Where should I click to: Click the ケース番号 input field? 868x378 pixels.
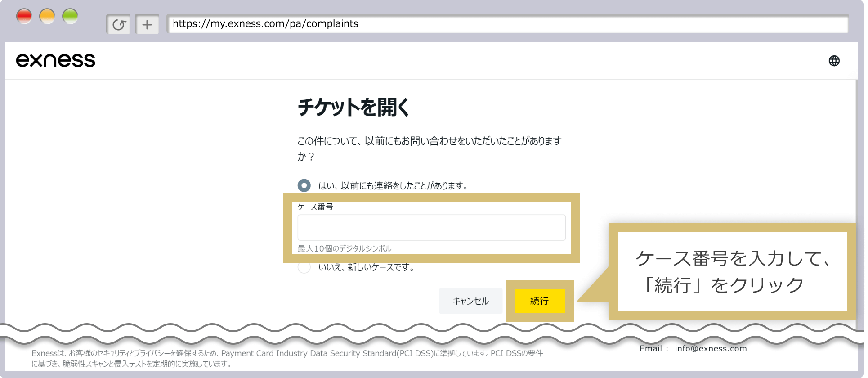coord(432,228)
